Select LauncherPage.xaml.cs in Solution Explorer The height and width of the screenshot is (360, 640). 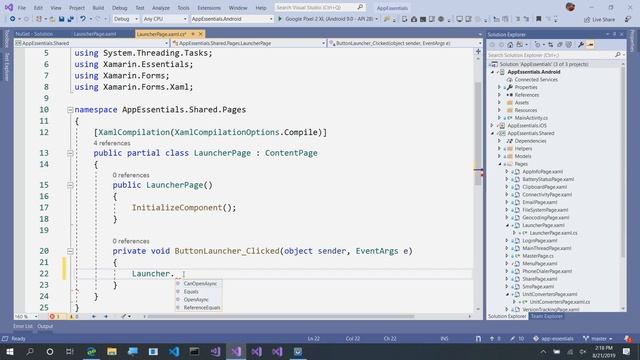pos(553,233)
